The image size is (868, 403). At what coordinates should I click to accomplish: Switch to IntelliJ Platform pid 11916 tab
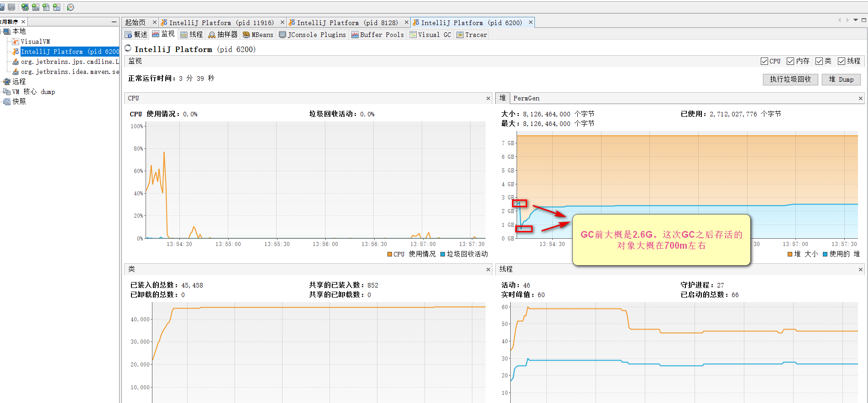click(x=221, y=22)
